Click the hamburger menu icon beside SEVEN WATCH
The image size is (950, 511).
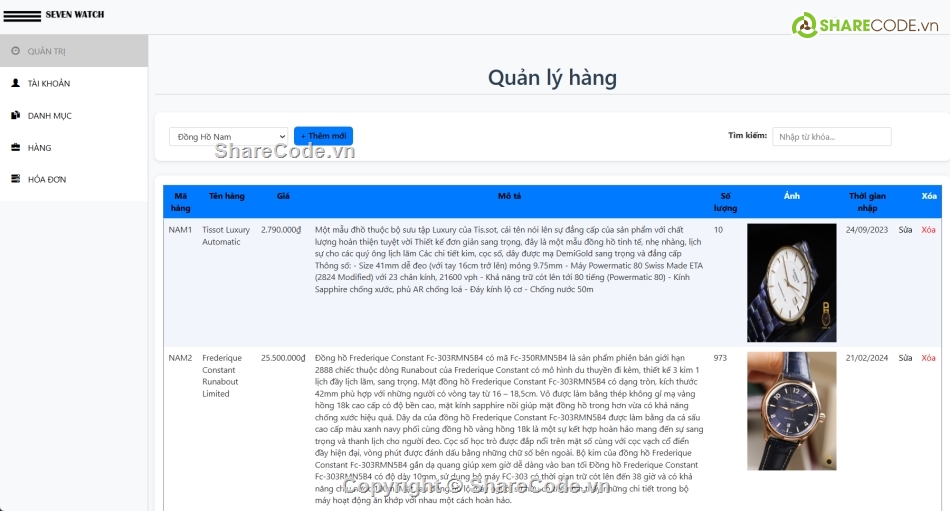click(x=21, y=16)
